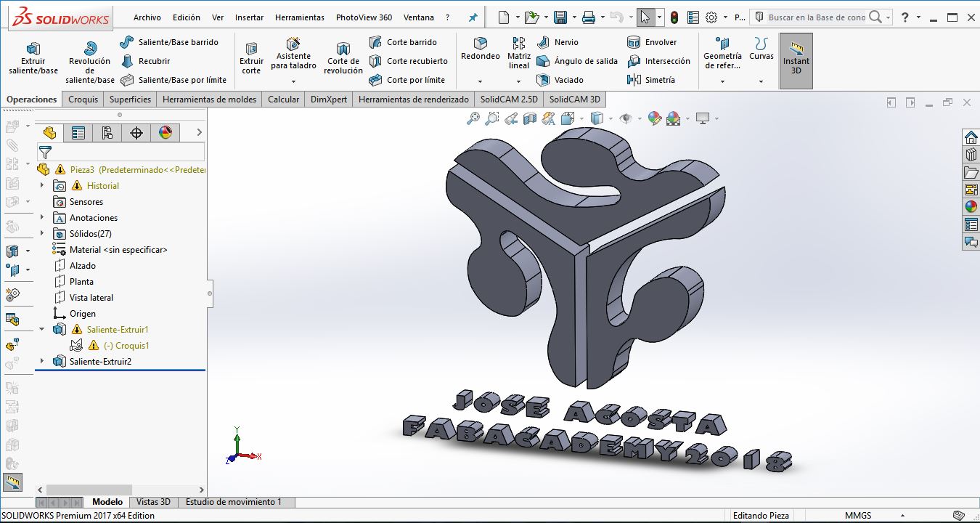Screen dimensions: 980x523
Task: Open the Edit Appearance color sphere
Action: [x=654, y=118]
